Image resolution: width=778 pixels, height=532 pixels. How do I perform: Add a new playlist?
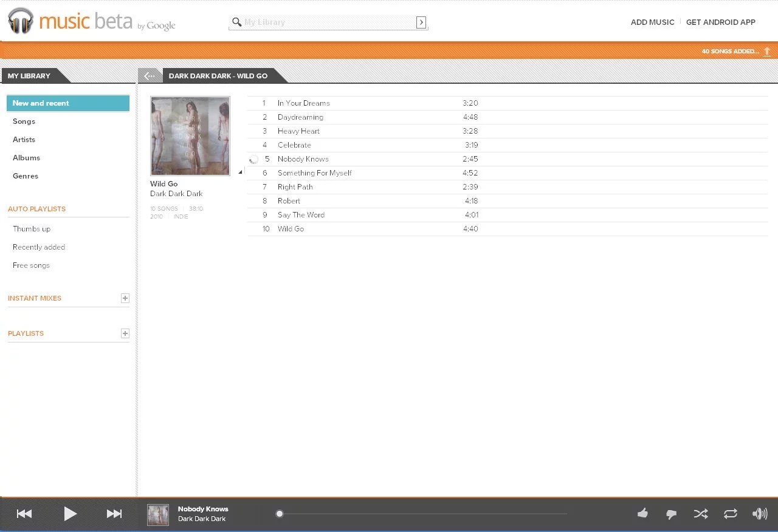click(125, 333)
